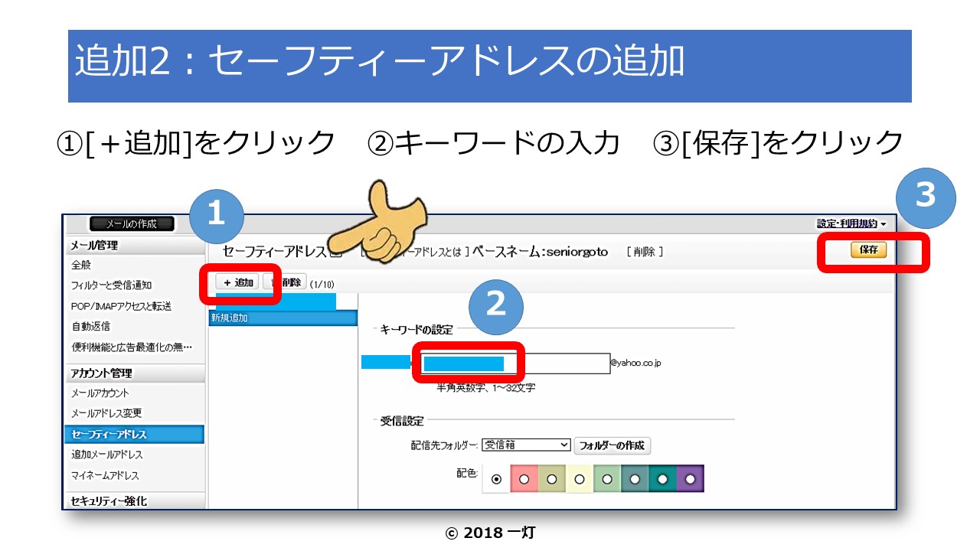The height and width of the screenshot is (551, 980).
Task: Choose the gray-teal color radio option
Action: (635, 479)
